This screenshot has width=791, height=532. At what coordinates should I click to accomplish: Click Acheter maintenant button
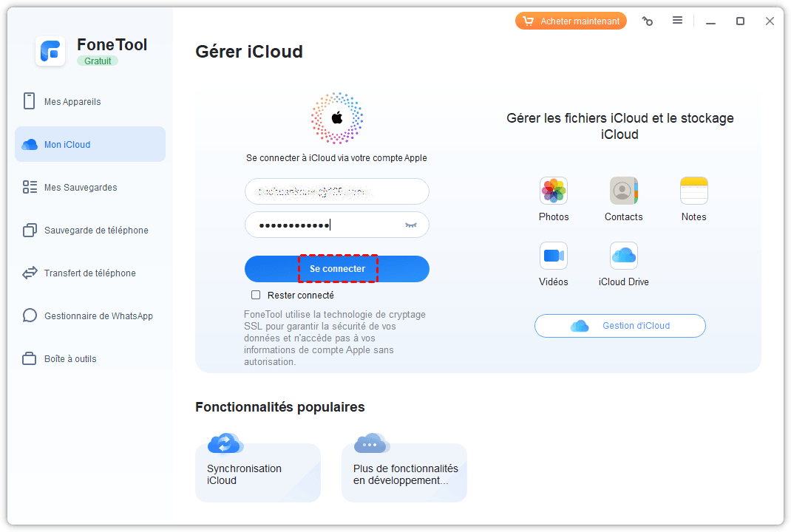coord(571,21)
